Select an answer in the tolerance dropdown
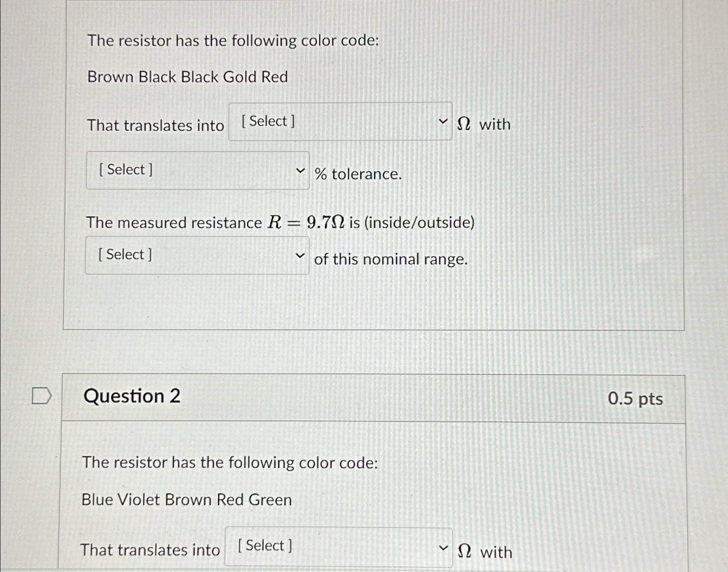The image size is (728, 572). tap(198, 170)
